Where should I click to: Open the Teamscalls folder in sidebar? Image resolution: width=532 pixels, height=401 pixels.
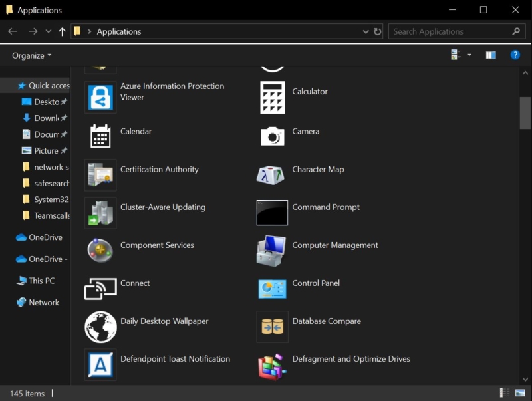[45, 215]
